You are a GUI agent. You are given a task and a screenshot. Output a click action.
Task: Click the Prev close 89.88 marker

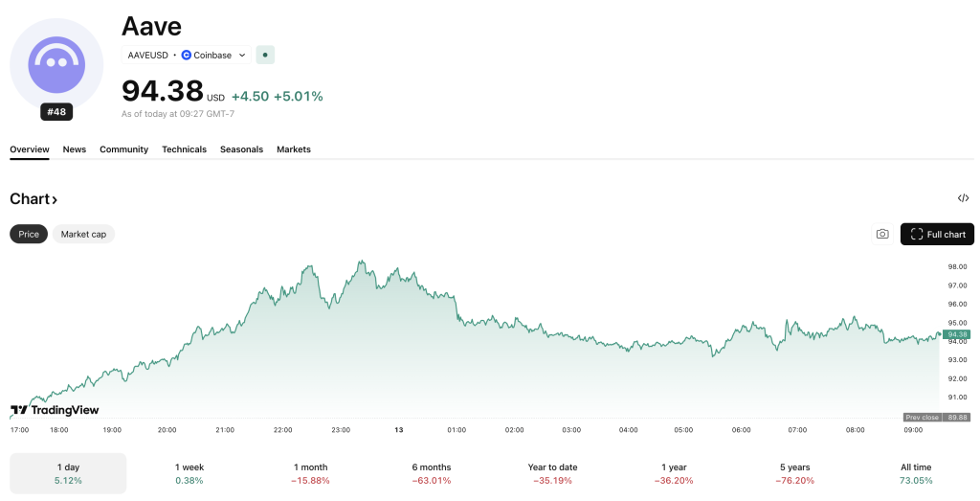pos(937,417)
